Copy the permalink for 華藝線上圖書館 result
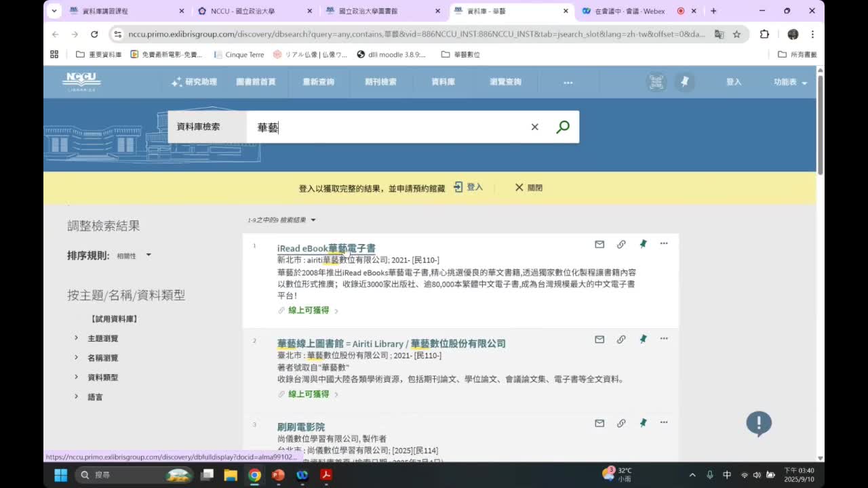Screen dimensions: 868x488 coord(621,339)
